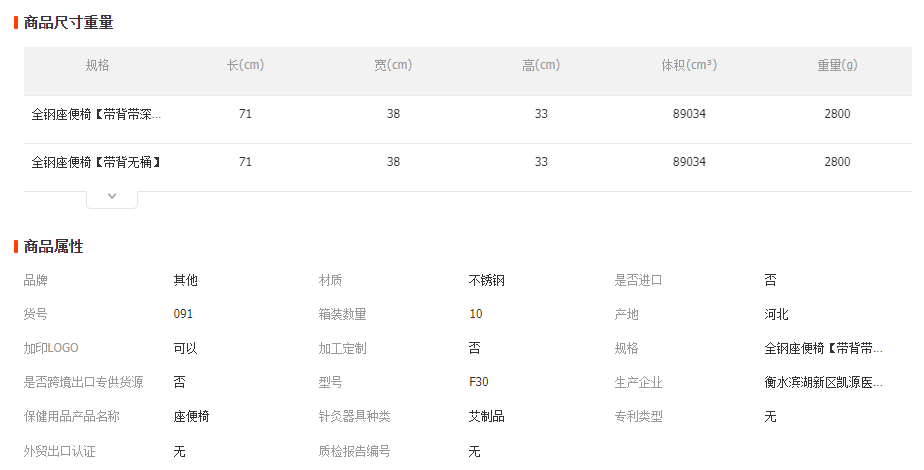Click the 体积(cm³) column header
Viewport: 924px width, 470px height.
click(x=689, y=65)
